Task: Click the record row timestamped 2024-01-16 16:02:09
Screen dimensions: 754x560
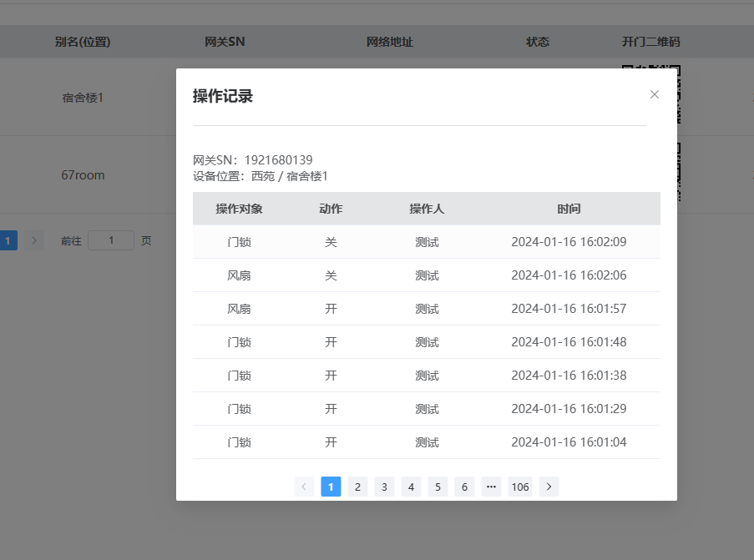Action: tap(426, 242)
